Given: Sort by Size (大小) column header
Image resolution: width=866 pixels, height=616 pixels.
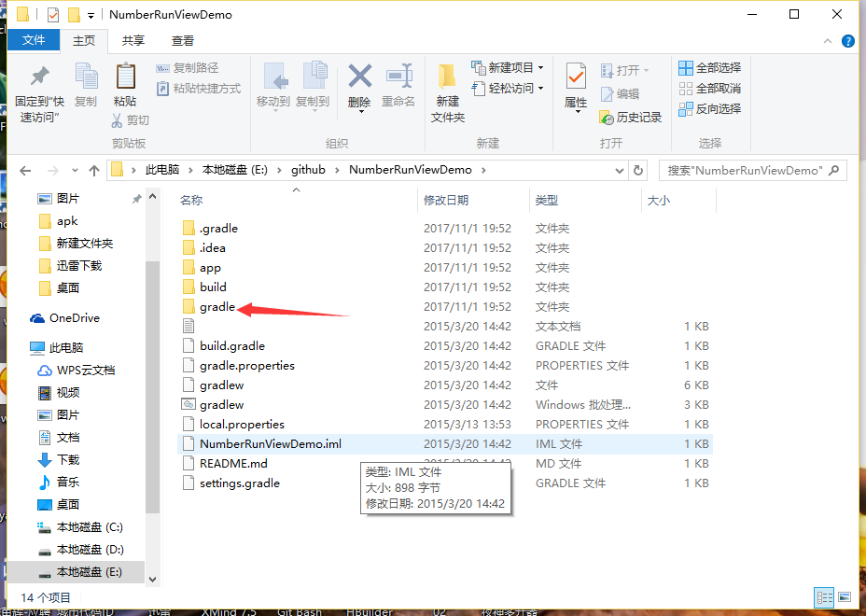Looking at the screenshot, I should tap(658, 200).
